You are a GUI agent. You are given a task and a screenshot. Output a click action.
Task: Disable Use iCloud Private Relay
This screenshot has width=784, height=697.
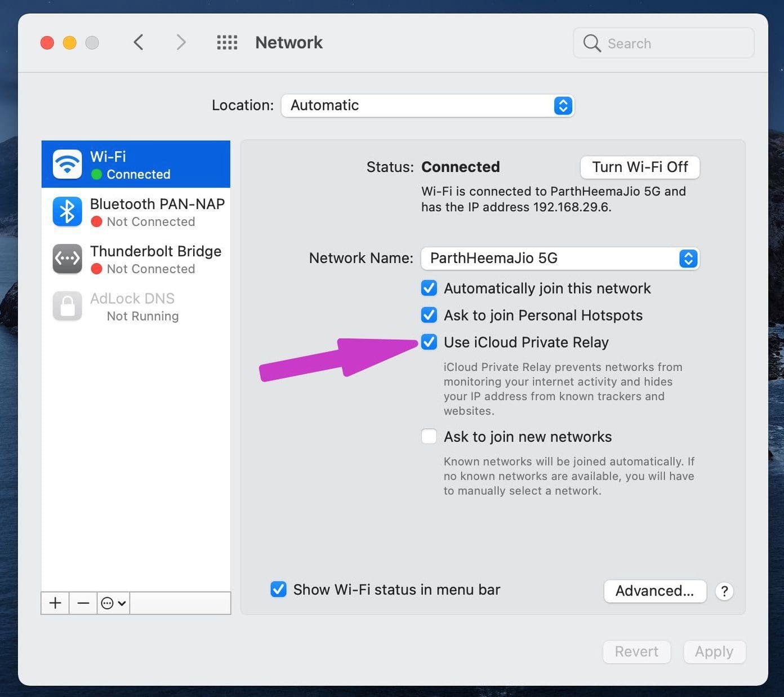[x=429, y=342]
